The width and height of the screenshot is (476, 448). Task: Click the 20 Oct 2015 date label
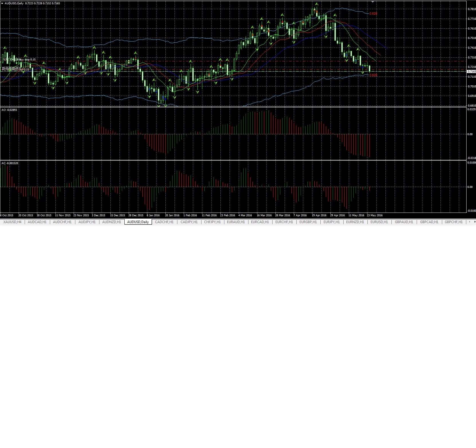pos(26,215)
